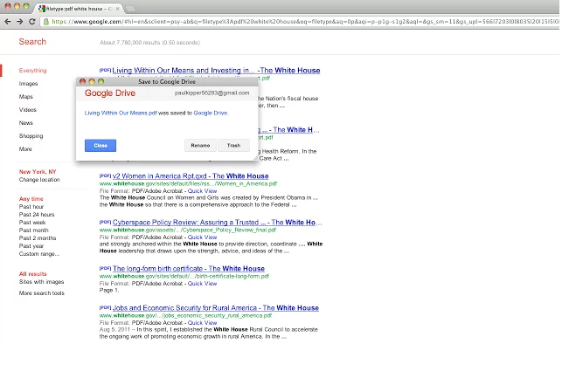Click the red Search heading
This screenshot has width=562, height=392.
[x=32, y=42]
